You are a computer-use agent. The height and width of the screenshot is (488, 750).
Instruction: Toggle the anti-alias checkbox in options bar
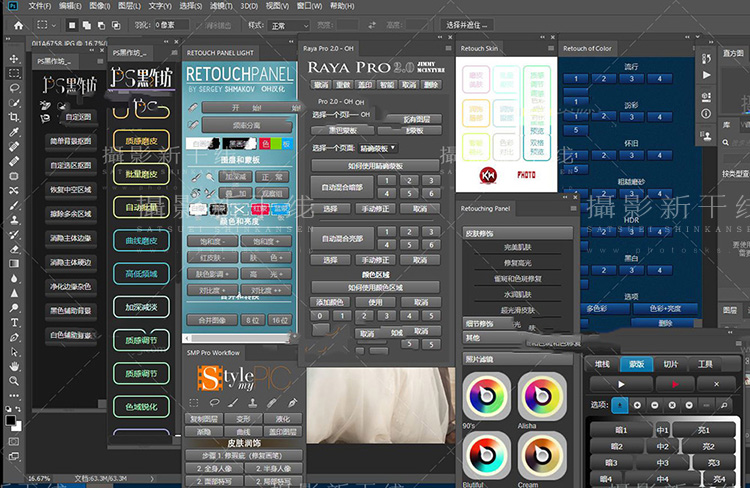tap(198, 25)
